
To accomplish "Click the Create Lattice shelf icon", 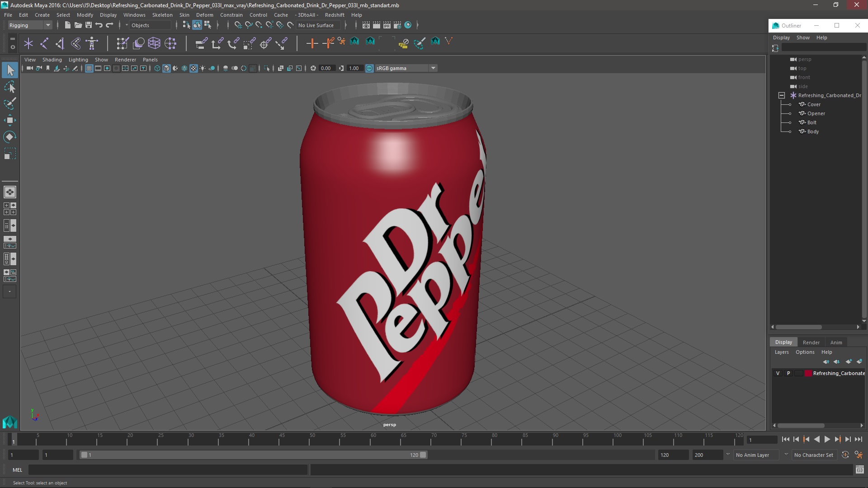I will 154,43.
